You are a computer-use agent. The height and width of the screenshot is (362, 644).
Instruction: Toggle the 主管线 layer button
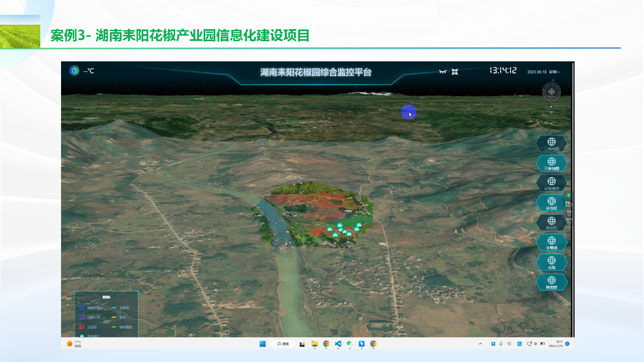[x=551, y=243]
